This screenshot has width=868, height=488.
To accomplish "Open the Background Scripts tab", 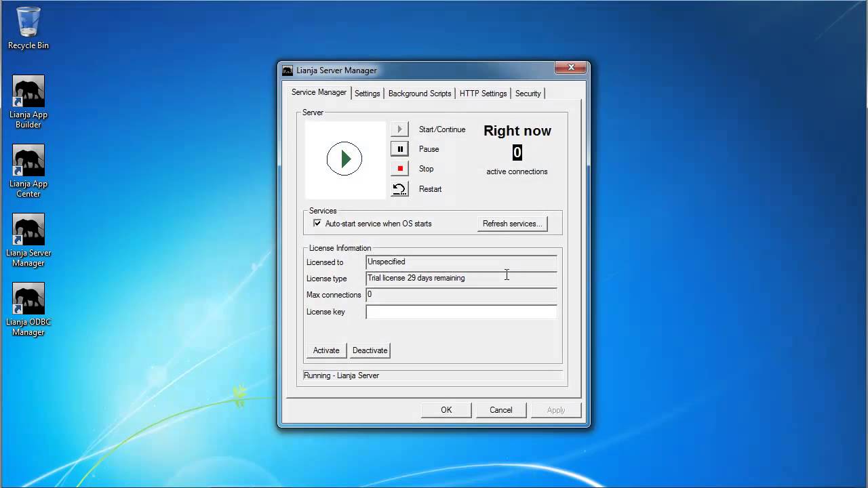I will click(420, 94).
